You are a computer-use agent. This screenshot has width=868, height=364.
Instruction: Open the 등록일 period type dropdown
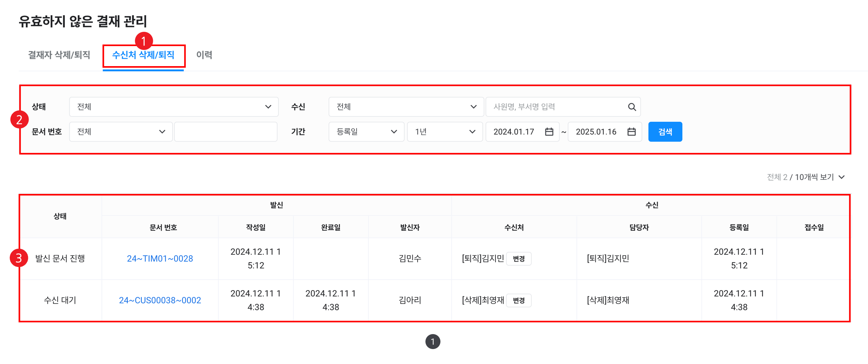coord(366,132)
